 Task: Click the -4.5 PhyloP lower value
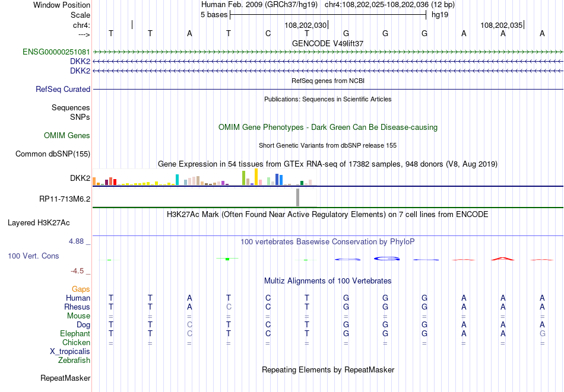pos(77,271)
